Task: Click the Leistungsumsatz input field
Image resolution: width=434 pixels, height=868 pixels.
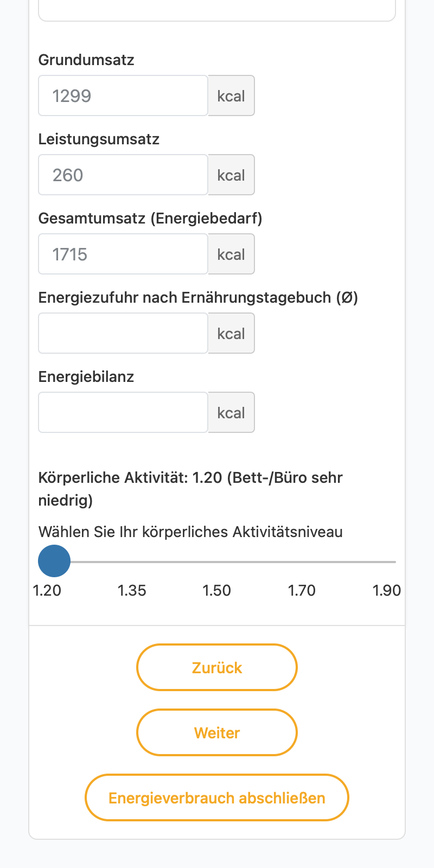Action: 123,175
